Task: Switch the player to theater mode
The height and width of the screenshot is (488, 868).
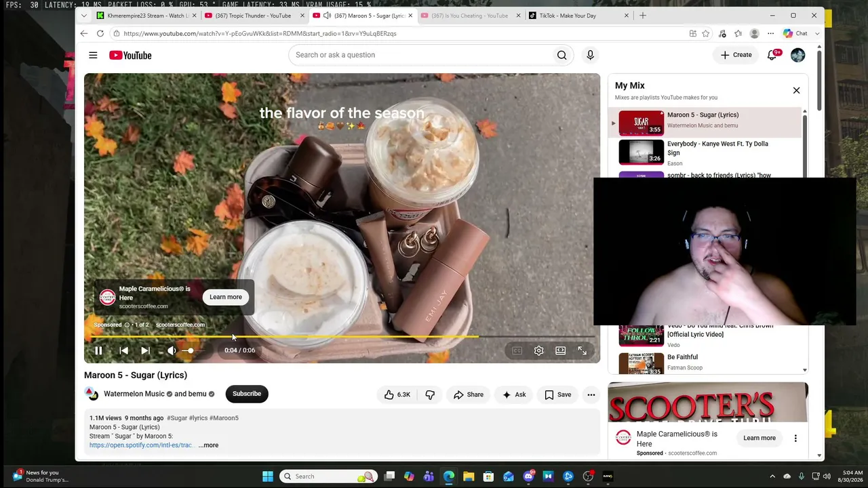Action: [560, 350]
